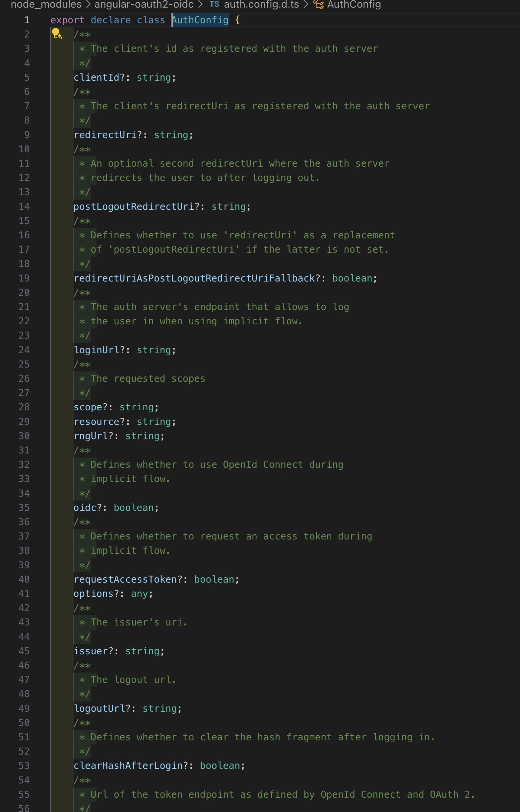This screenshot has width=520, height=812.
Task: Click the AuthConfig class name on line 1
Action: pyautogui.click(x=200, y=20)
